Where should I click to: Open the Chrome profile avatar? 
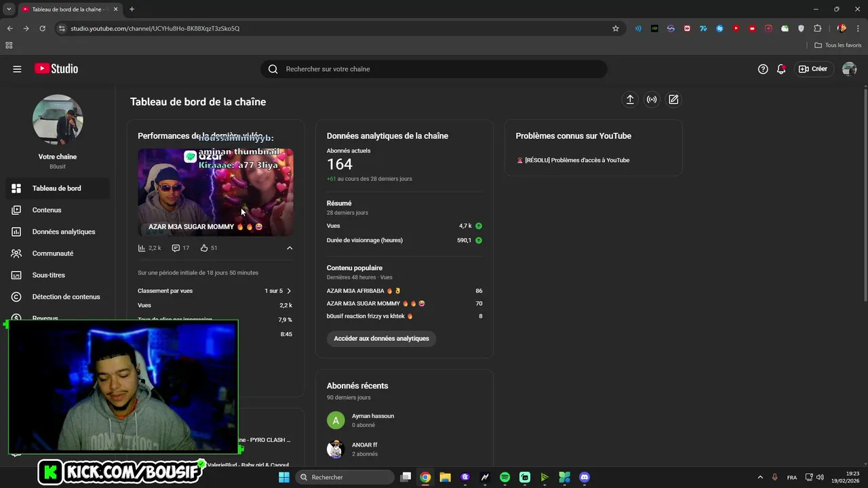coord(842,28)
